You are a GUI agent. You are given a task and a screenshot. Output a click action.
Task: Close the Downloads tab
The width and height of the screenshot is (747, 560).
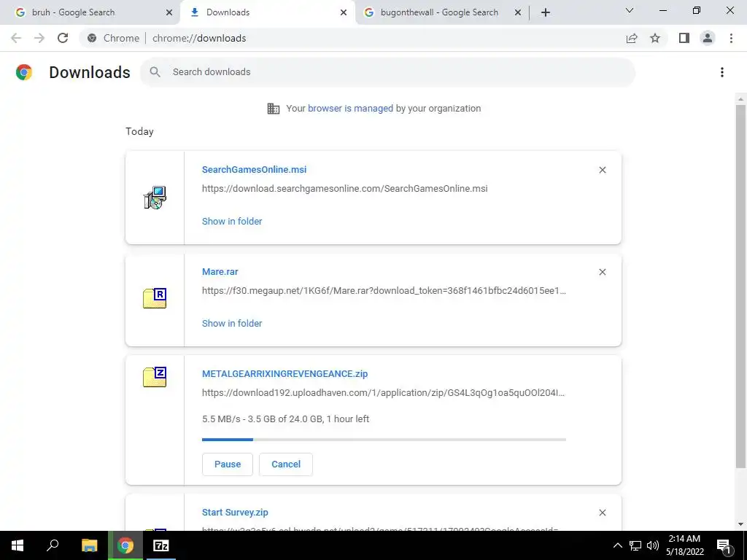(344, 12)
